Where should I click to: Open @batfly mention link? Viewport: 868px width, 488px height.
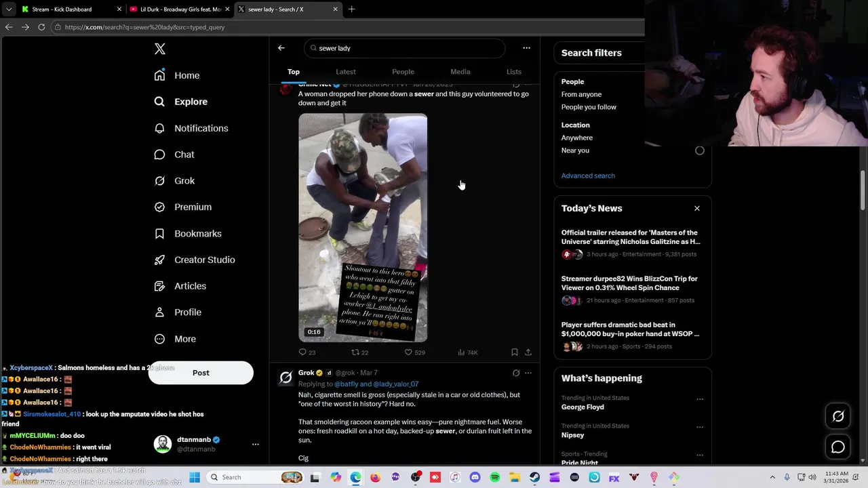[x=347, y=384]
